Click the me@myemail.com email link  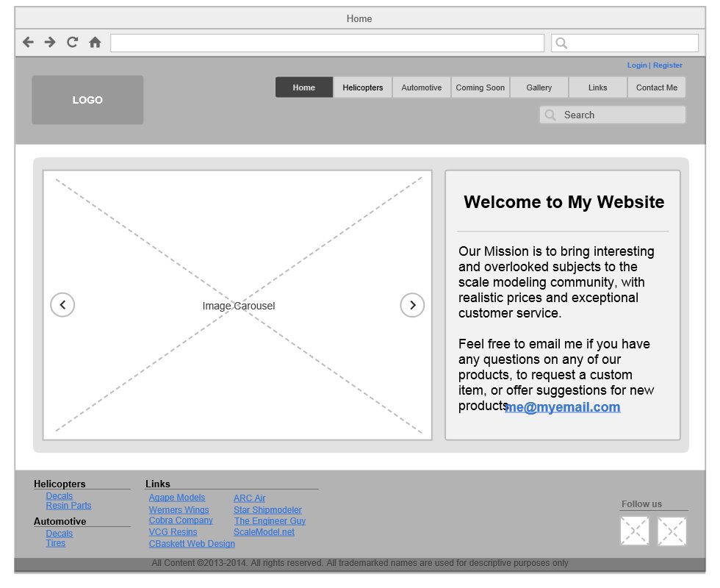(563, 407)
